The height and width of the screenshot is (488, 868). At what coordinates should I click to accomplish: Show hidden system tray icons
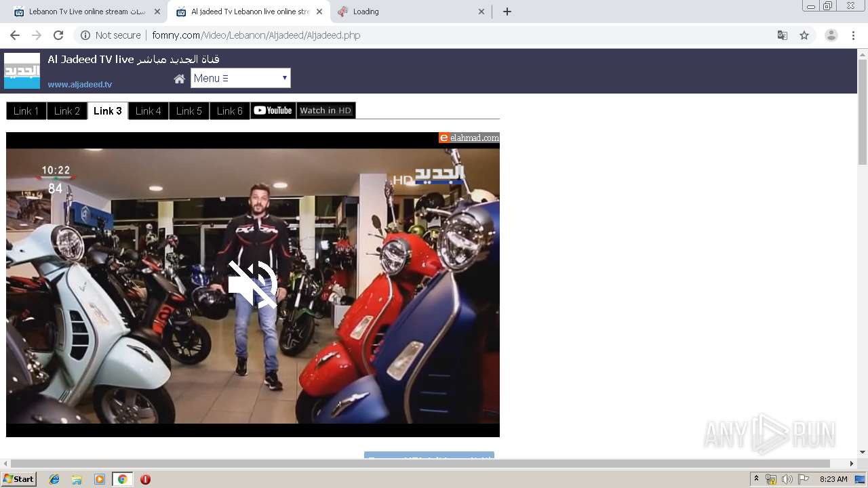[757, 479]
